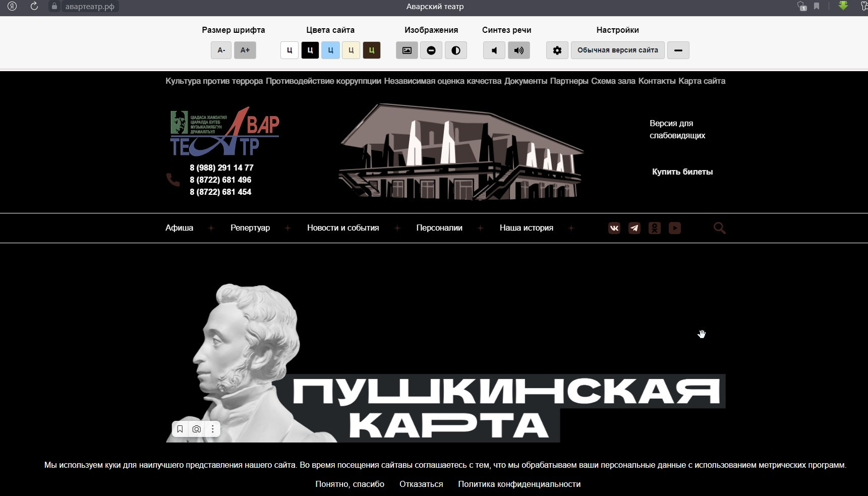Open 'Документы' link

click(x=526, y=81)
